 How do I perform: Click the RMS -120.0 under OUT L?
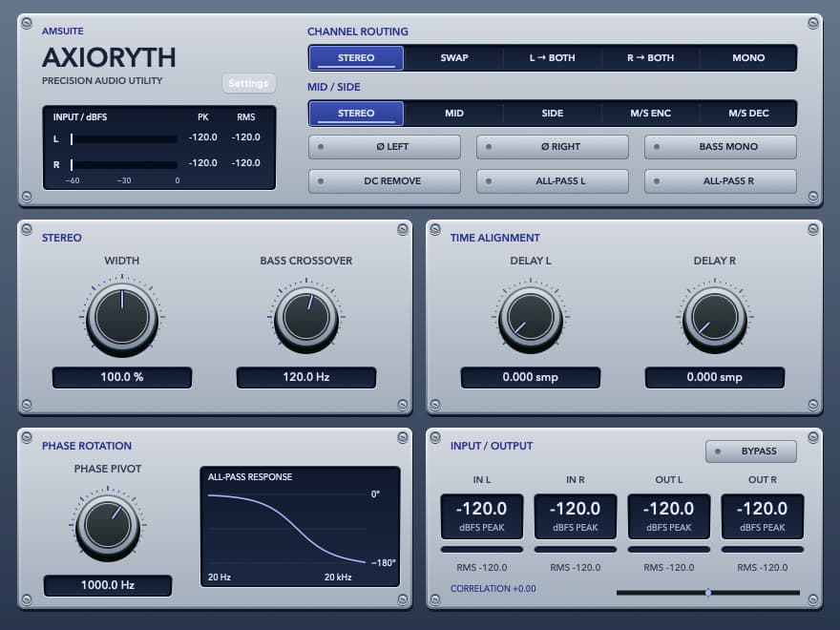click(x=668, y=567)
